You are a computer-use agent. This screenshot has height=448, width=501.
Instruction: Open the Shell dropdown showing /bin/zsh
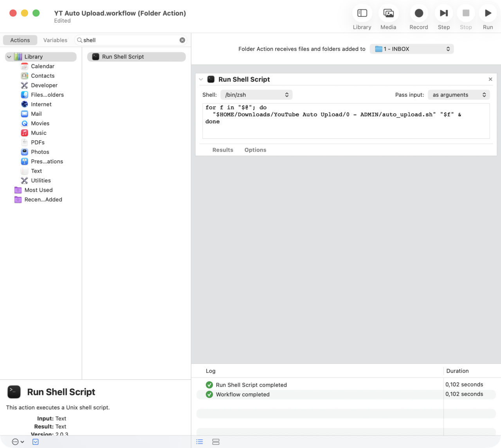tap(256, 94)
